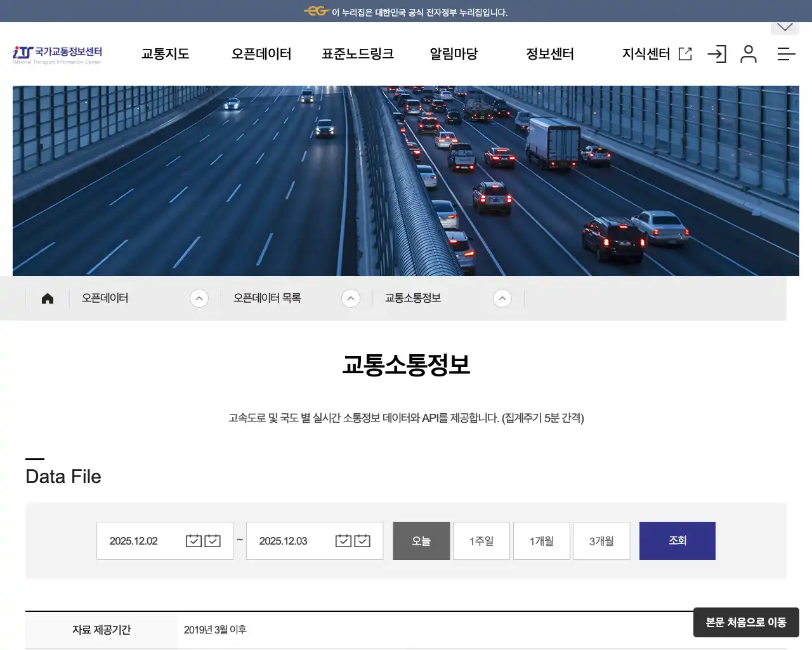This screenshot has height=650, width=812.
Task: Click the home icon in the breadcrumb
Action: click(x=47, y=298)
